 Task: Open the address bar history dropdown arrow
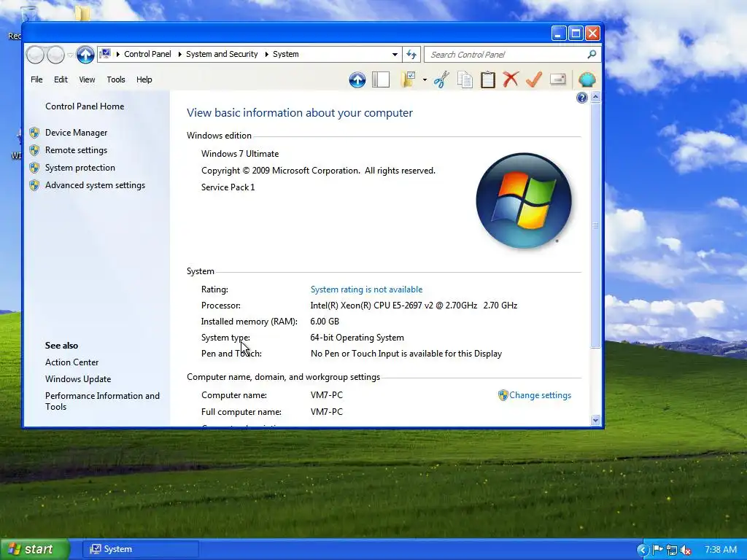pyautogui.click(x=395, y=54)
